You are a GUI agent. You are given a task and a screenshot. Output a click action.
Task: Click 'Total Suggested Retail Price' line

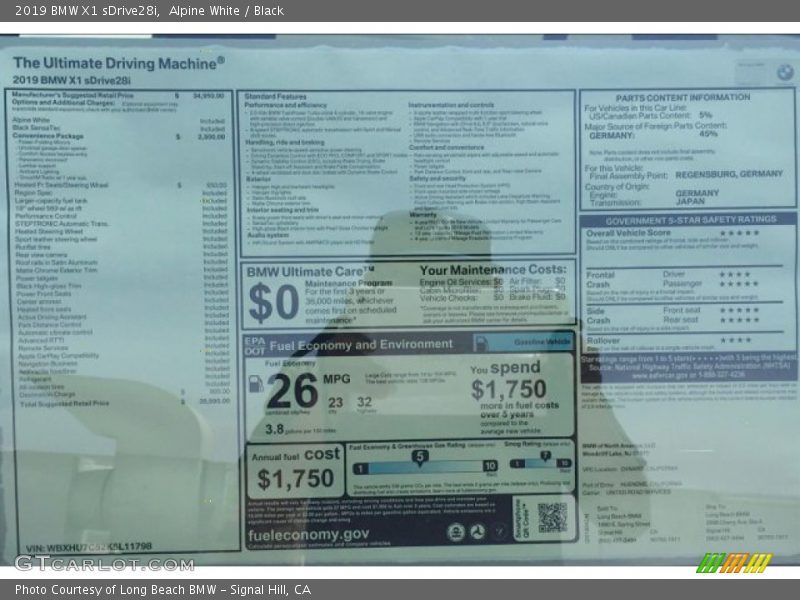(x=125, y=403)
